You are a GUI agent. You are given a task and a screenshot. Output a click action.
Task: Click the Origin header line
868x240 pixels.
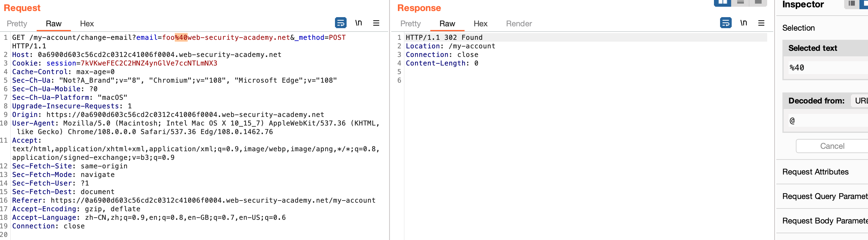(168, 115)
